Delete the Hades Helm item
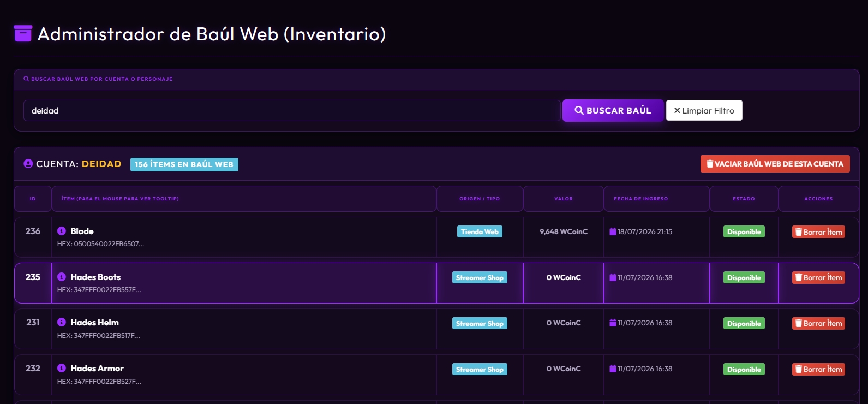The width and height of the screenshot is (868, 404). (818, 323)
